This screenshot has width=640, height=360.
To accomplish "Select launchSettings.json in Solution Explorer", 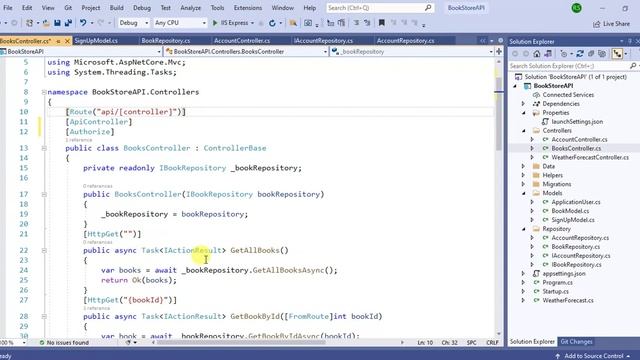I will (x=577, y=122).
